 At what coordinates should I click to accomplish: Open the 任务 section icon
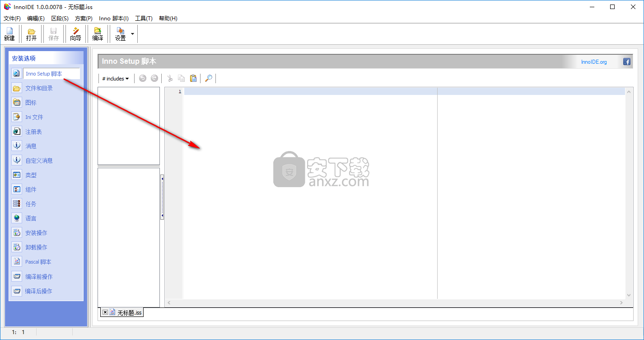17,204
